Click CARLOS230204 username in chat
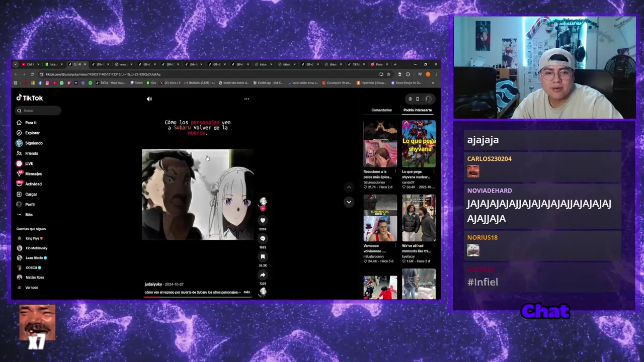Image resolution: width=644 pixels, height=362 pixels. [x=489, y=159]
